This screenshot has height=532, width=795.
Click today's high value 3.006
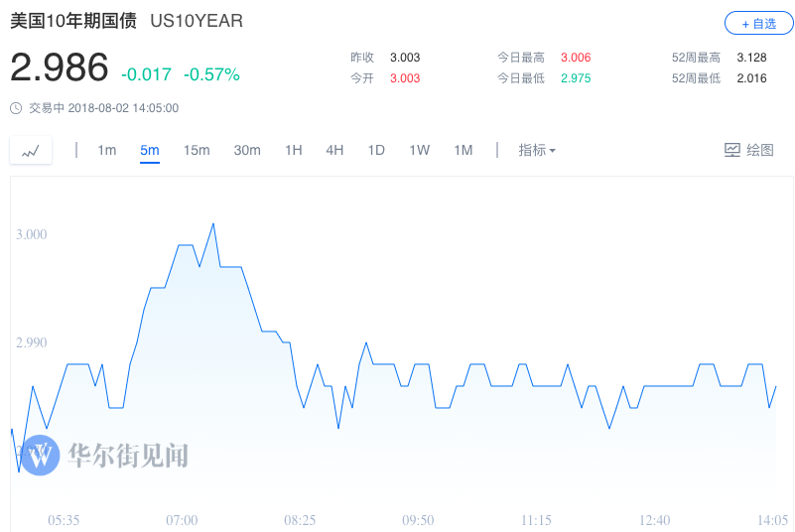tap(576, 58)
